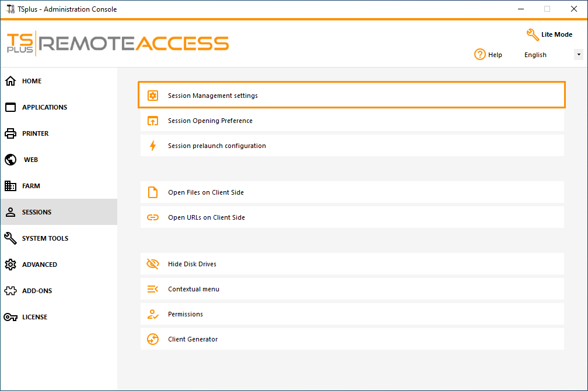Click the Farm building icon in sidebar

[9, 185]
